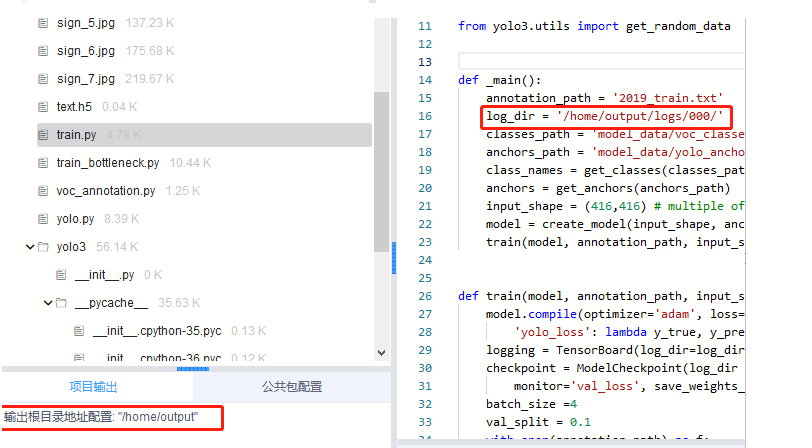
Task: Switch to the 项目输出 tab
Action: tap(93, 387)
